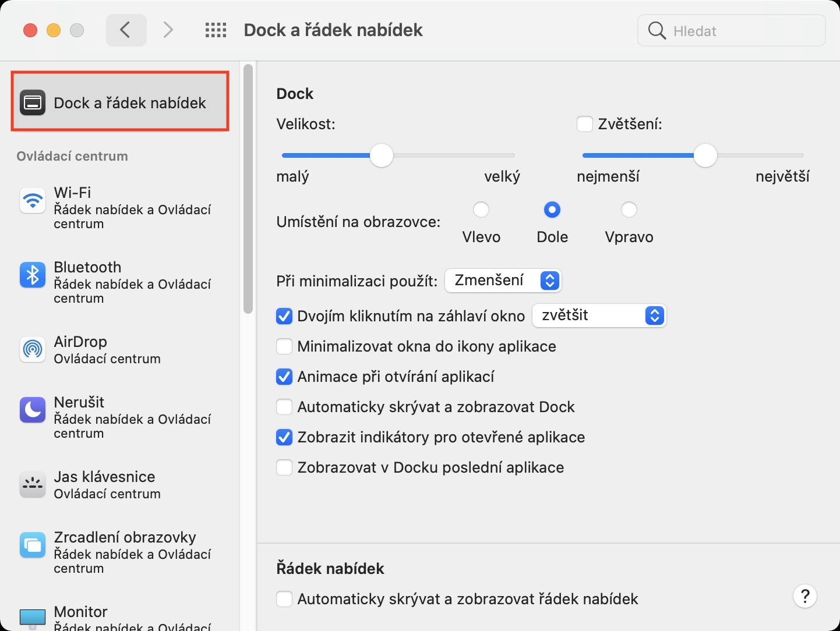Expand the zvětšit double-click action dropdown

point(599,316)
